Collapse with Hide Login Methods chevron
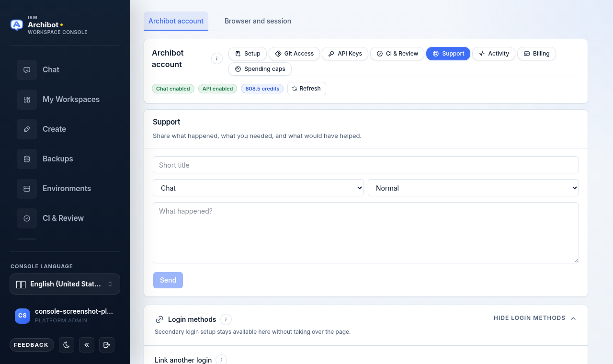 pos(573,318)
